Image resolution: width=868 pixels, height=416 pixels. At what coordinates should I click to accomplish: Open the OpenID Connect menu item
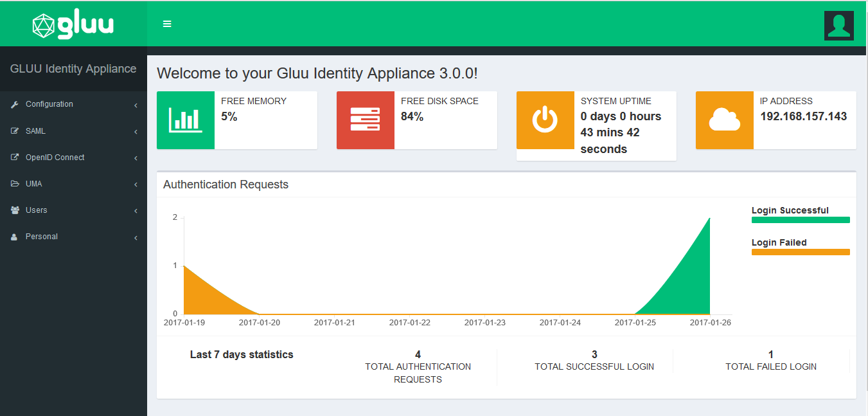(55, 158)
